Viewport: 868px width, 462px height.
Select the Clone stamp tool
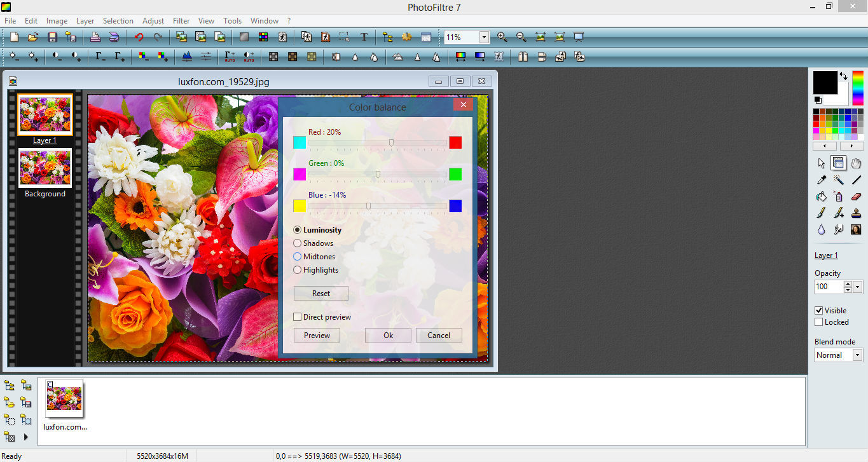point(856,214)
